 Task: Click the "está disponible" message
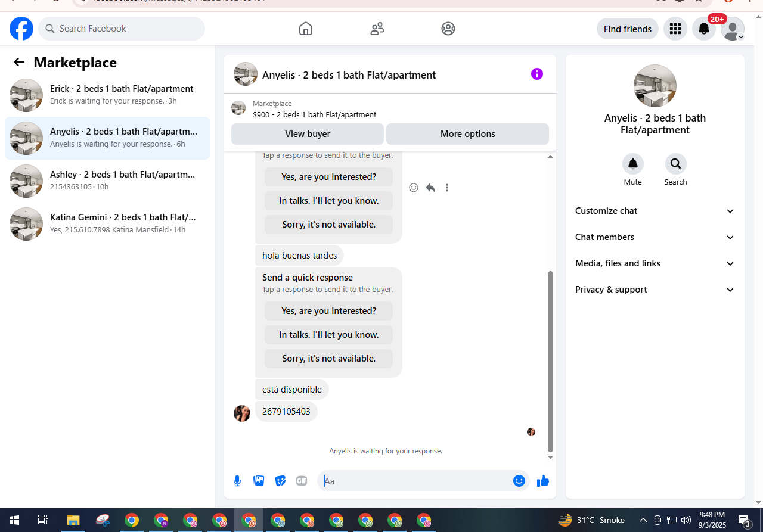click(292, 390)
